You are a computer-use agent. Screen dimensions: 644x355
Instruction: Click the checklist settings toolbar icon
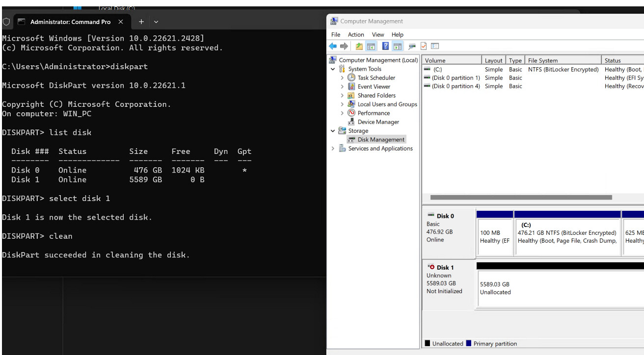click(x=435, y=46)
